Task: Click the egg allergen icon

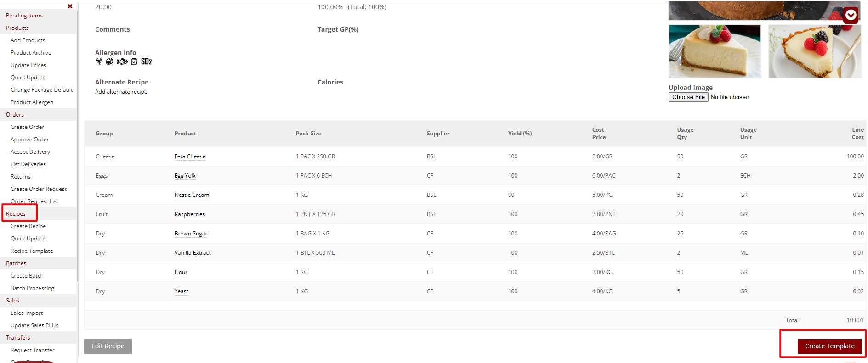Action: coord(109,61)
